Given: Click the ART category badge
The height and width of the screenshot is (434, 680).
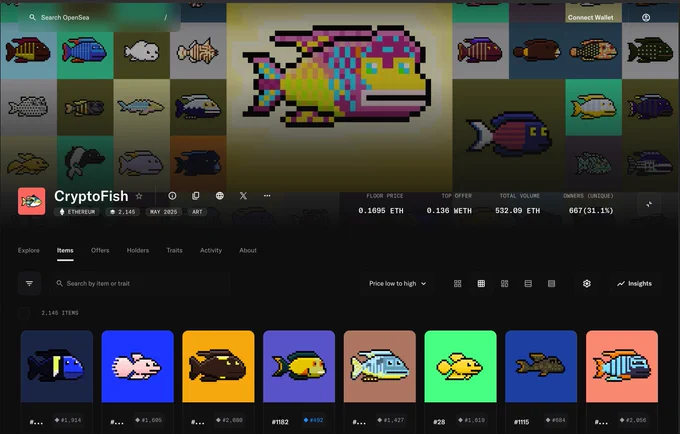Looking at the screenshot, I should (197, 212).
